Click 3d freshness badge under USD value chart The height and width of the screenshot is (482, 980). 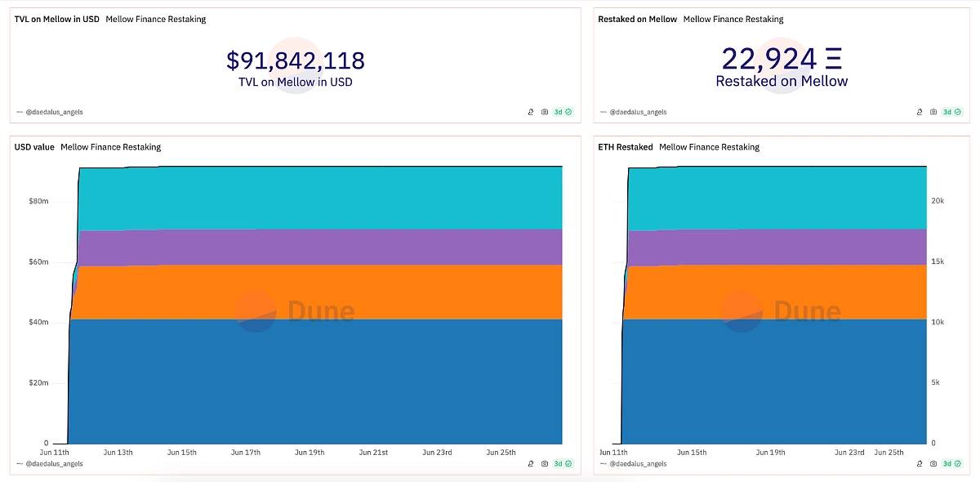(x=563, y=464)
